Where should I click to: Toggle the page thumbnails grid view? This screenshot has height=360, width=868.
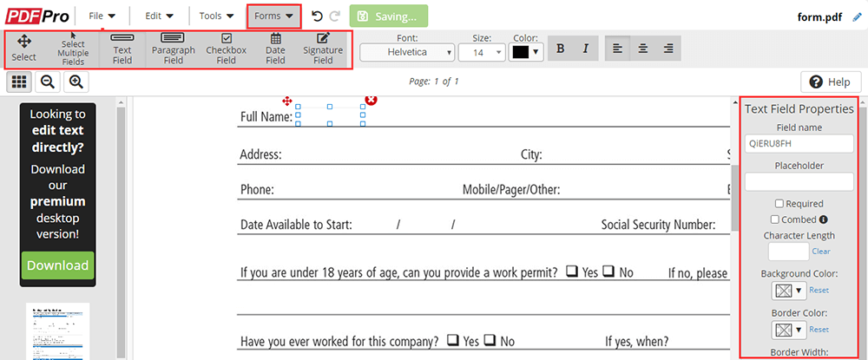pos(19,82)
